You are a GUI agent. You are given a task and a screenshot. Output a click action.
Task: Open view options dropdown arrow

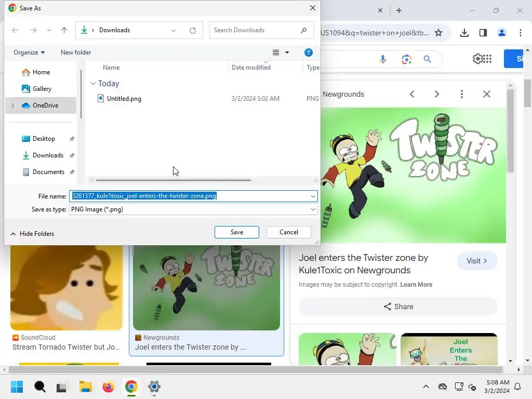[x=287, y=52]
